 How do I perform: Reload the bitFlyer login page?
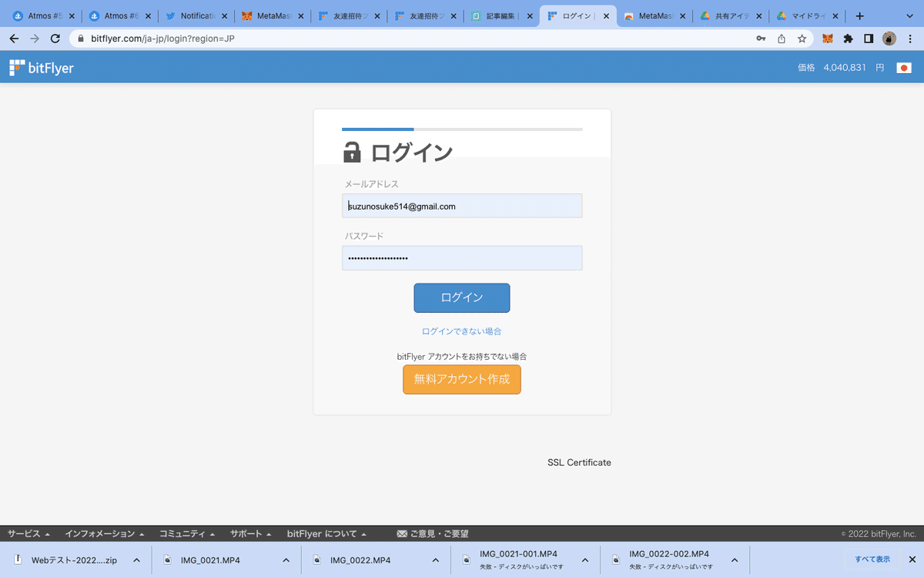55,39
